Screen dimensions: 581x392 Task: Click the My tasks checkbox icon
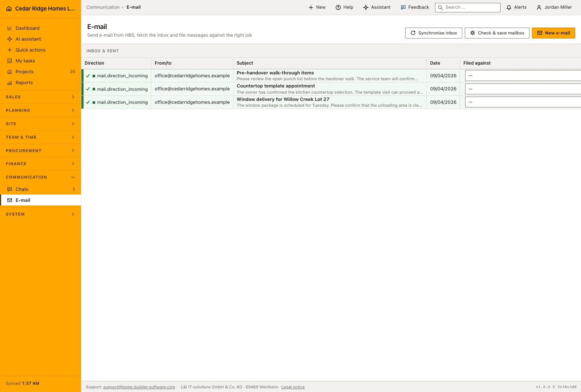pos(10,61)
